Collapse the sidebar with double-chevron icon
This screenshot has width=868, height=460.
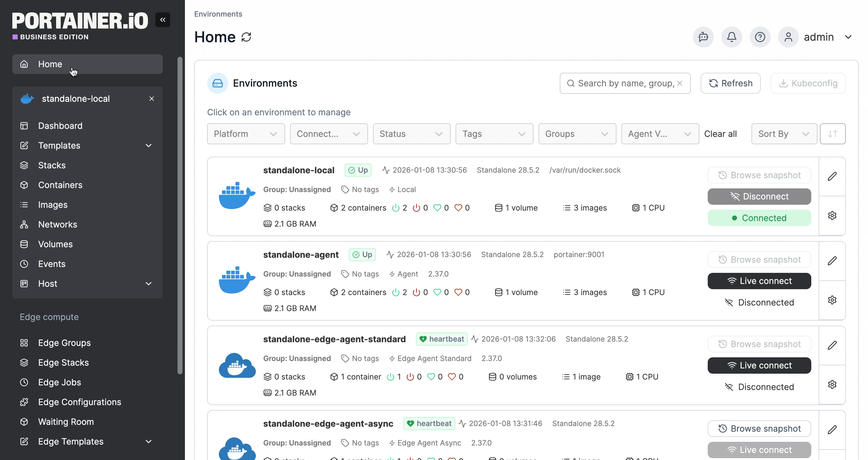click(x=162, y=20)
